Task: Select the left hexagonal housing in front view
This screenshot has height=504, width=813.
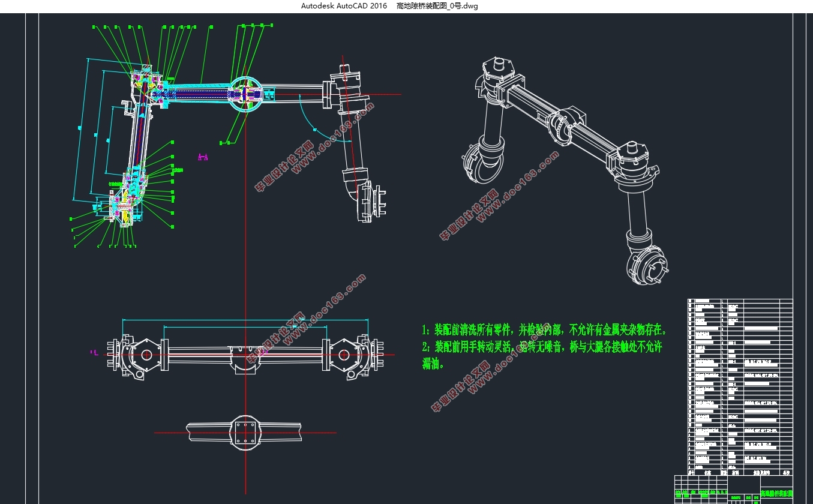Action: pos(146,355)
